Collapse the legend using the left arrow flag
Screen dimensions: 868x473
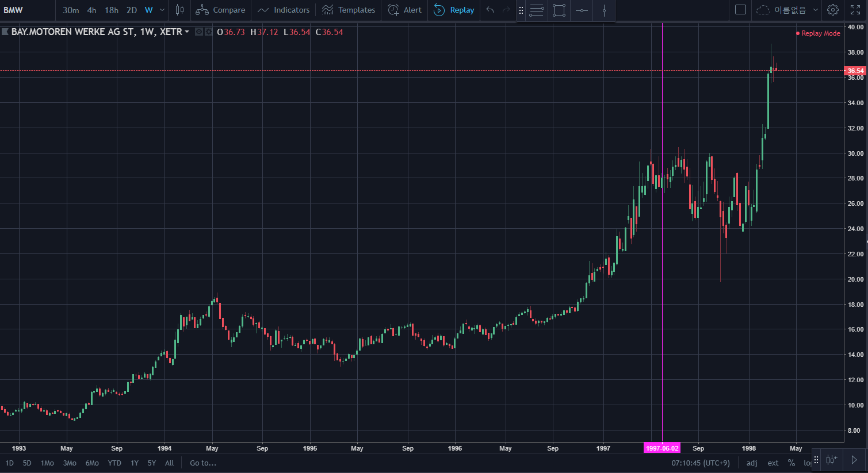coord(5,32)
